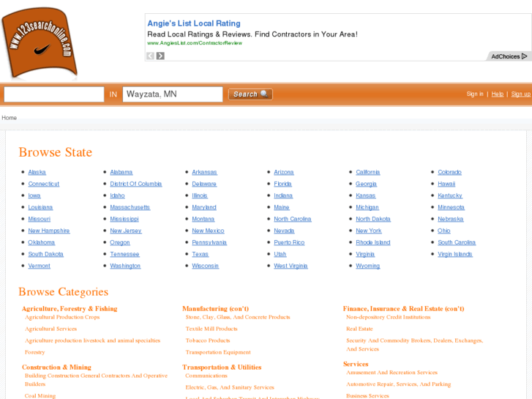
Task: Open Non-depository Credit Institutions
Action: coord(388,317)
